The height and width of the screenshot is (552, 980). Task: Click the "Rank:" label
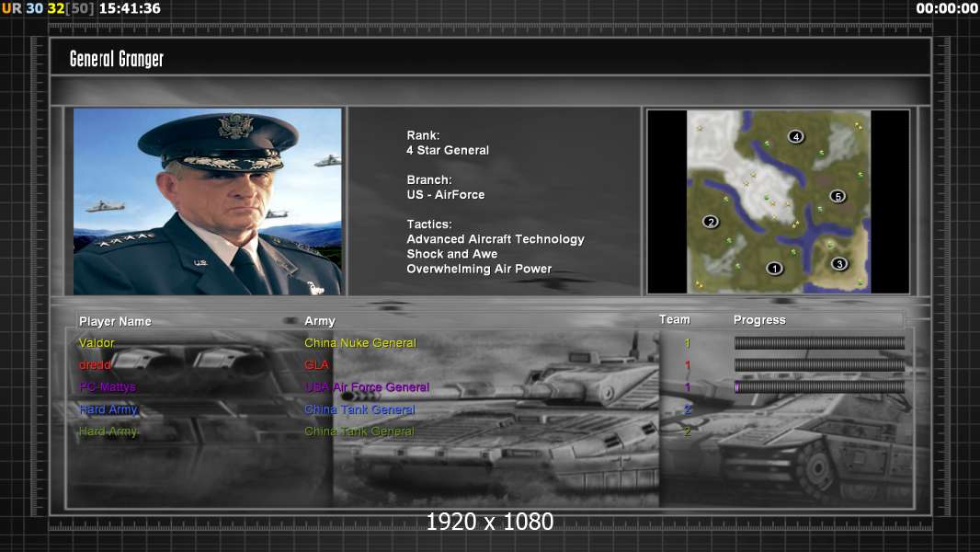pyautogui.click(x=423, y=135)
